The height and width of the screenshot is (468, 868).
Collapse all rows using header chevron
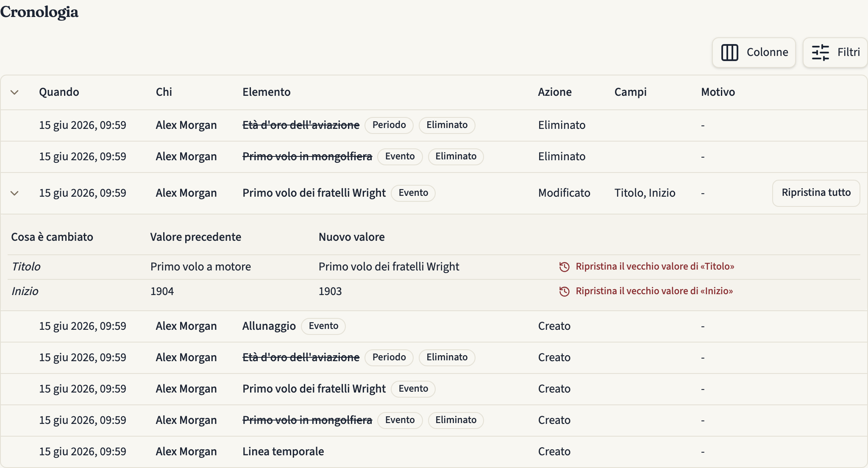14,92
